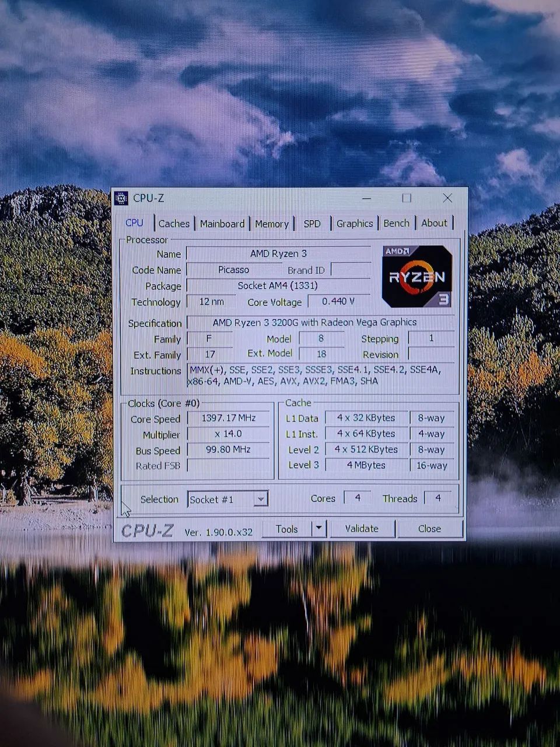Click the CPU-Z logo text at bottom
Image resolution: width=560 pixels, height=747 pixels.
[x=147, y=530]
